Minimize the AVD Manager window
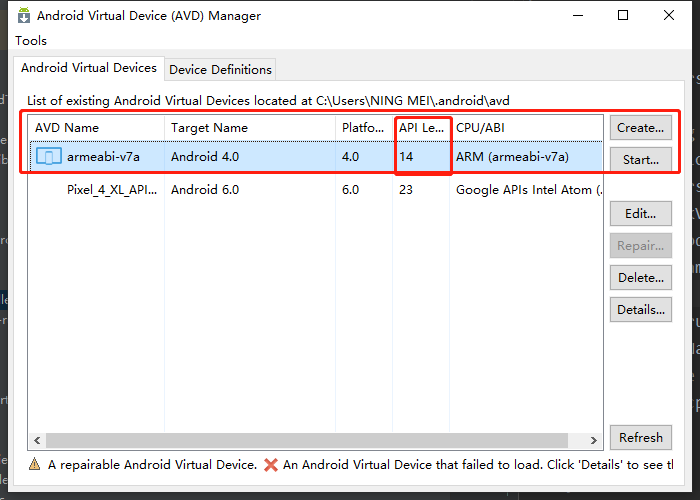The width and height of the screenshot is (700, 500). point(578,15)
